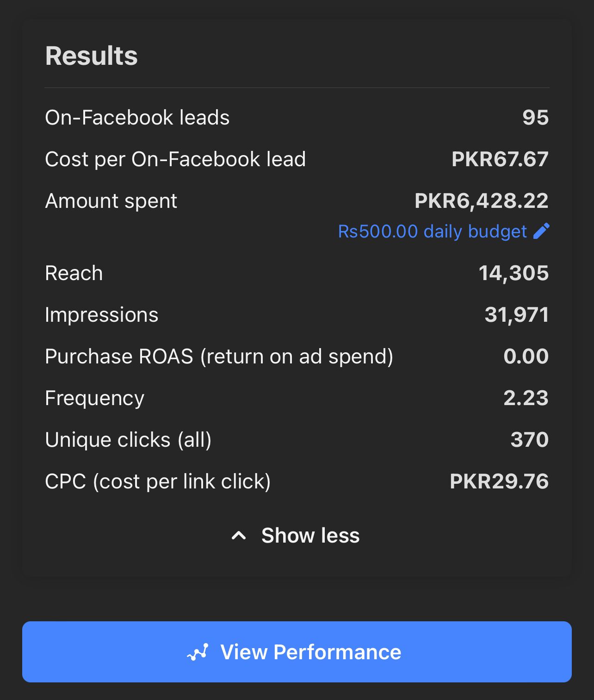Collapse results using the upward chevron
Screen dimensions: 594x700
tap(239, 536)
